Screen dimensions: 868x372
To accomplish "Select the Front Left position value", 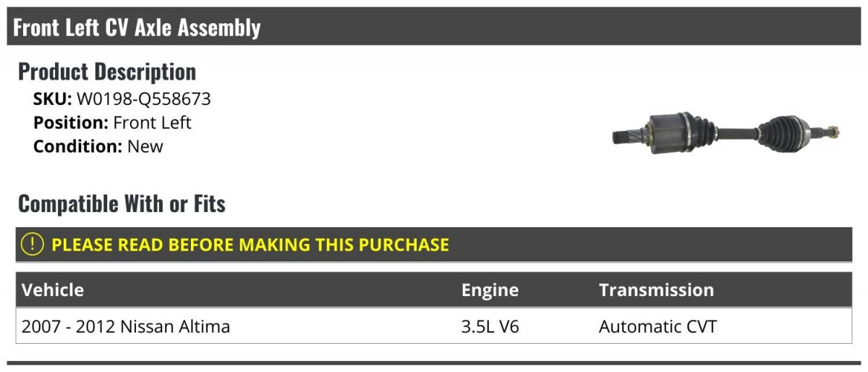I will click(x=153, y=123).
